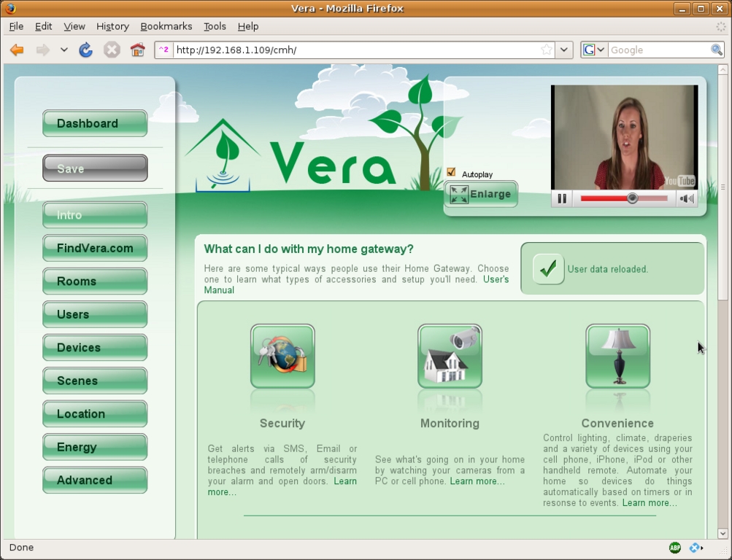The image size is (732, 560).
Task: Click the Monitoring house camera icon
Action: pos(450,357)
